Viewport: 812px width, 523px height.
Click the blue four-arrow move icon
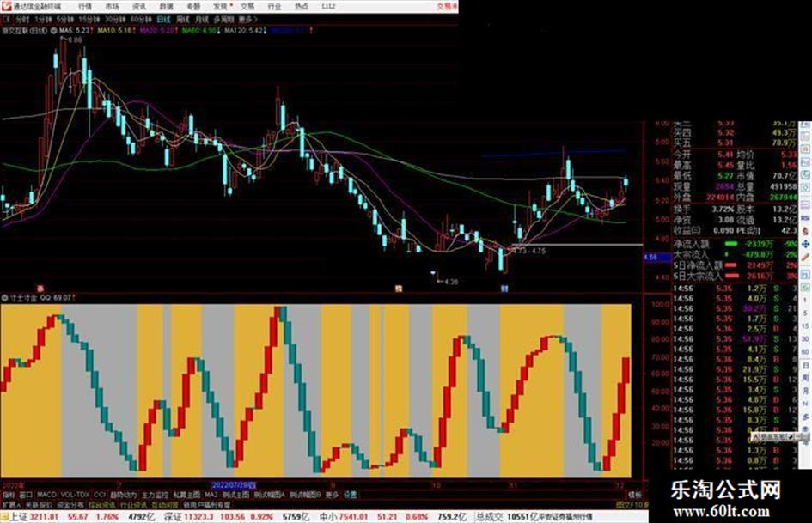(805, 243)
